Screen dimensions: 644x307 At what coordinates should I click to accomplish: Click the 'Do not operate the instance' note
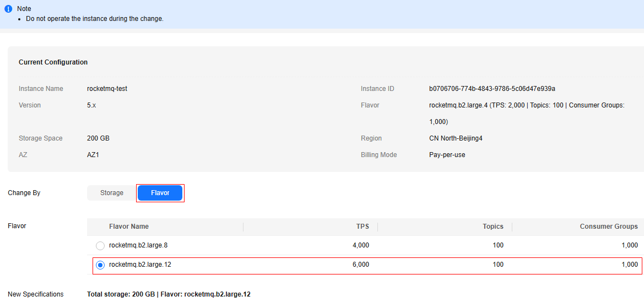point(94,19)
